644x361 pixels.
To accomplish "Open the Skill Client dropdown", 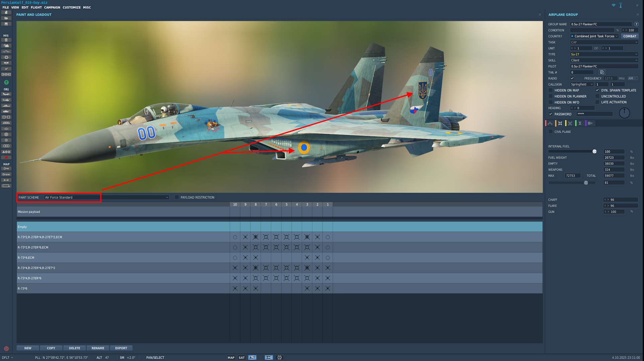I will tap(604, 61).
